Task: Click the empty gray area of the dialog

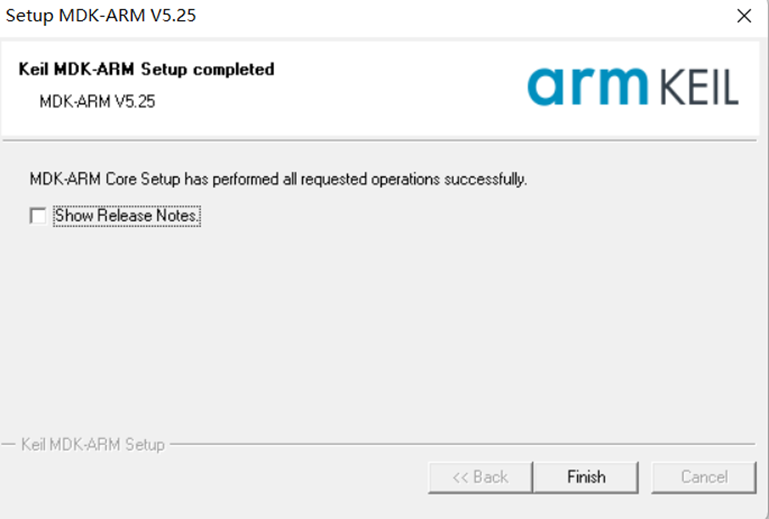Action: pyautogui.click(x=400, y=330)
